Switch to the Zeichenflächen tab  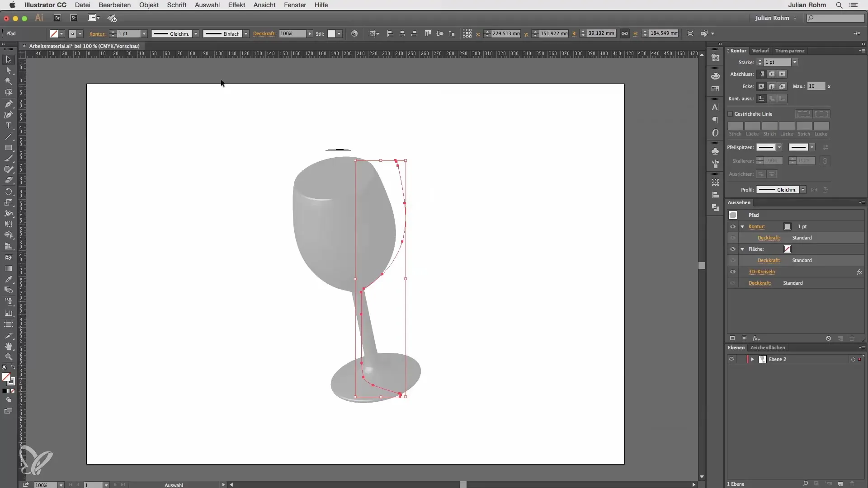[767, 347]
